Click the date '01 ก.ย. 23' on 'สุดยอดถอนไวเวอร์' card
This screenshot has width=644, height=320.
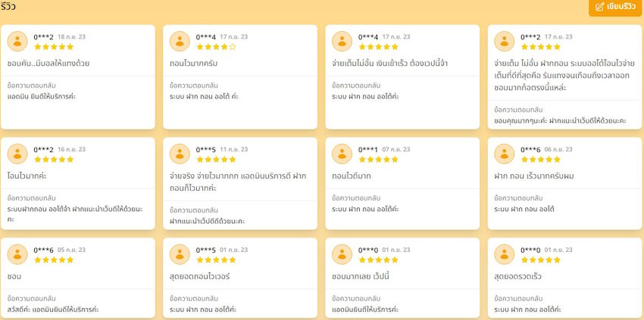tap(233, 250)
